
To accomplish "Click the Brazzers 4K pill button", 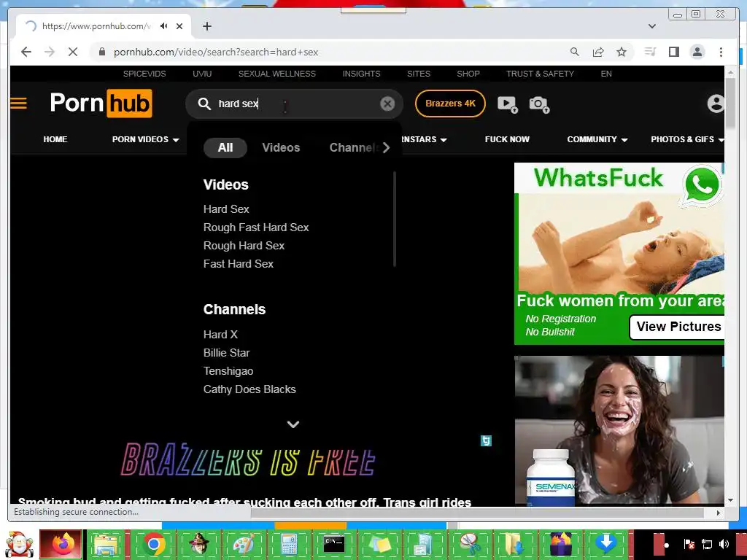I will tap(450, 104).
